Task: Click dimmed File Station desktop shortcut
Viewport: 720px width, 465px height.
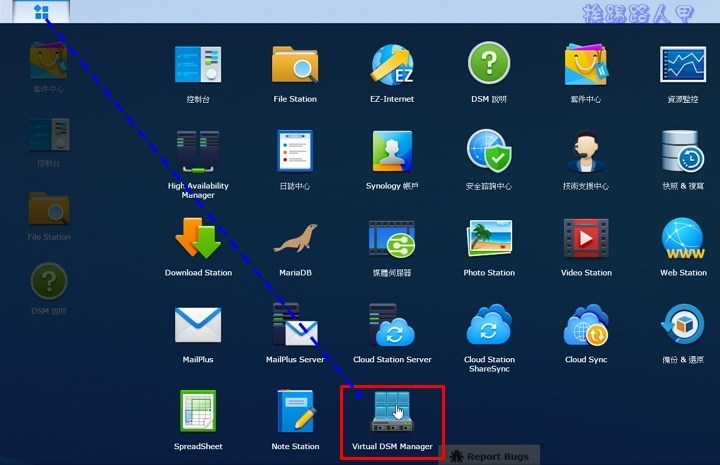Action: coord(49,209)
